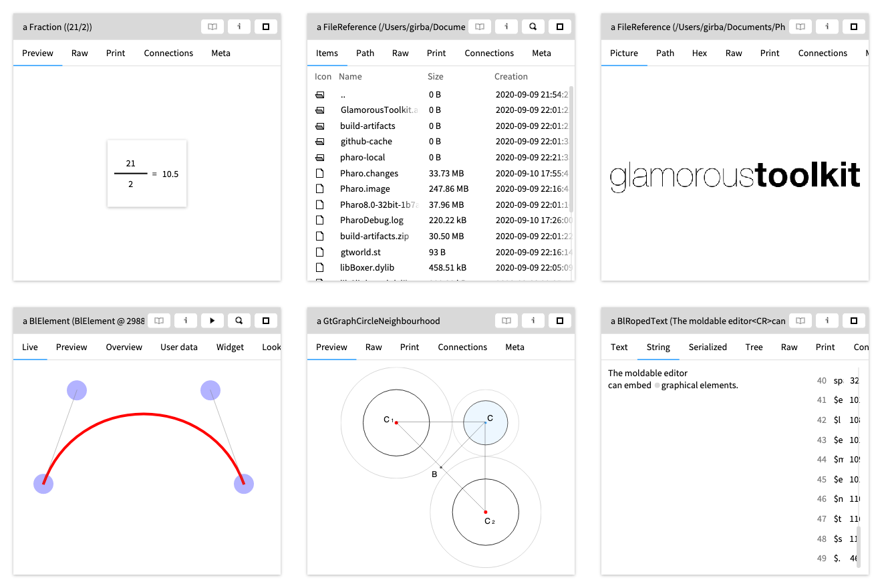Image resolution: width=882 pixels, height=588 pixels.
Task: Select character row 40 in the String list
Action: 837,381
